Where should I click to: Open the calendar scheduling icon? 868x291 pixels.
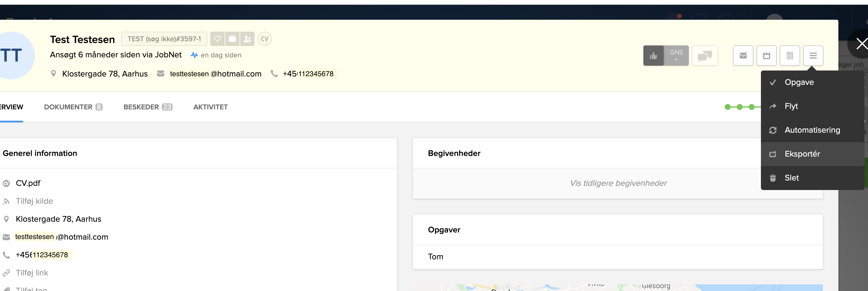pos(766,56)
